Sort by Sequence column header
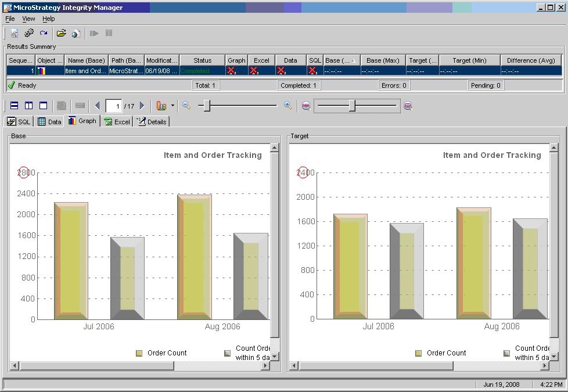 (x=21, y=60)
